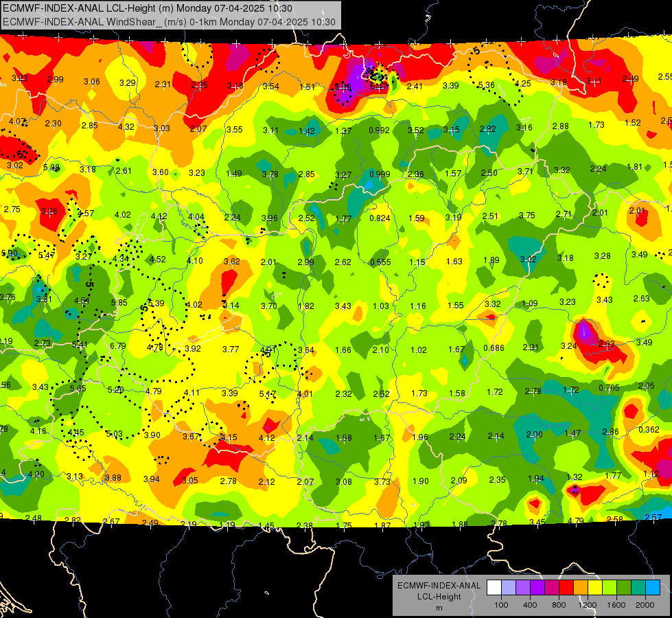Select the wind shear value 0.824

(x=380, y=218)
